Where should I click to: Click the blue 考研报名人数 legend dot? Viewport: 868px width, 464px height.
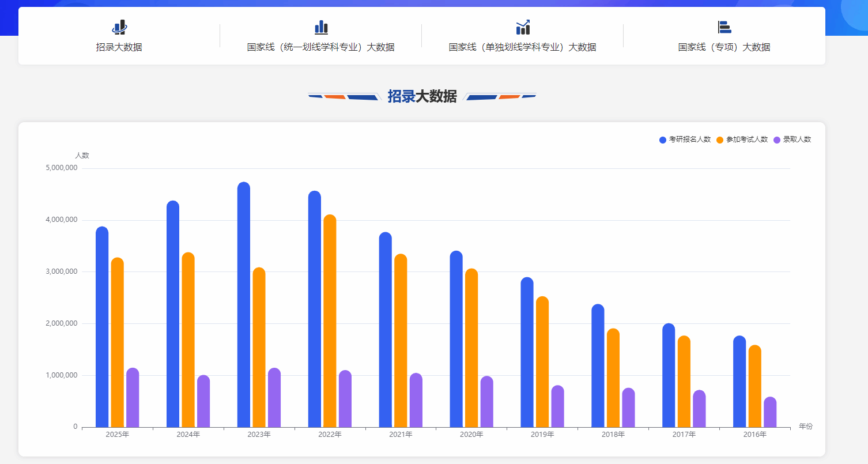[663, 140]
